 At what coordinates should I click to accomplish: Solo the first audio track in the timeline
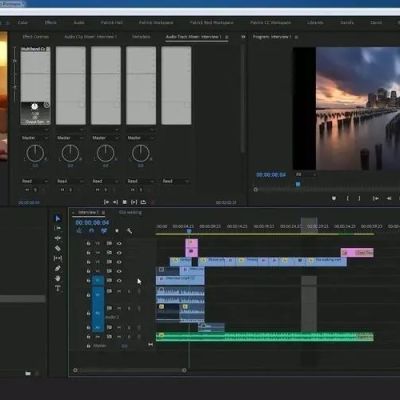[129, 291]
